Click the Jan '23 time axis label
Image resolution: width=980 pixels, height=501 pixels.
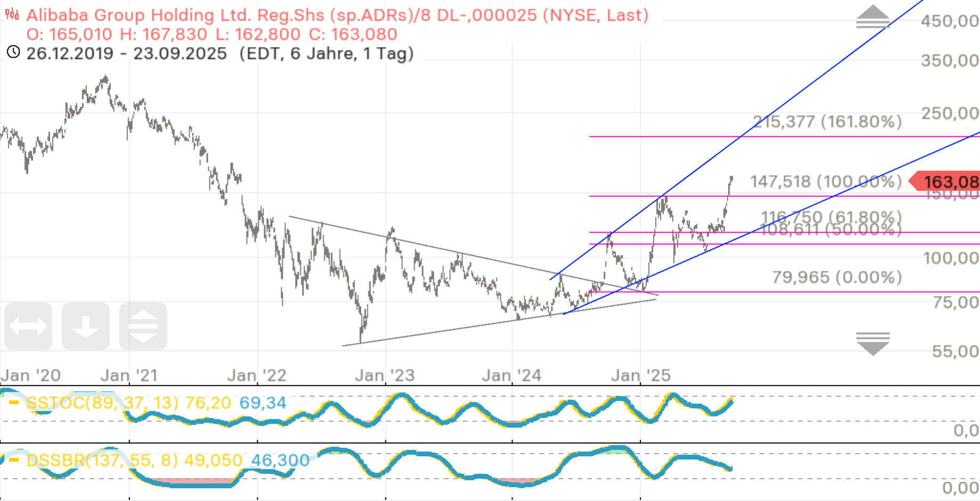(x=384, y=376)
